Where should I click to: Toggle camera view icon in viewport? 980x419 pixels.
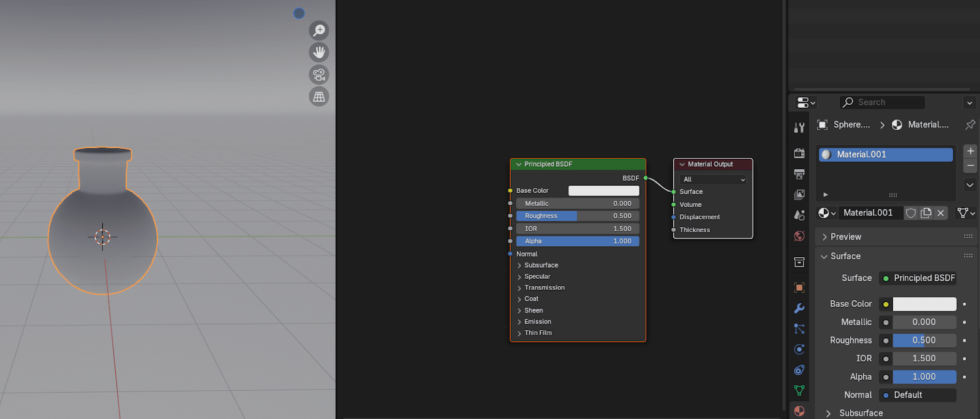point(319,75)
